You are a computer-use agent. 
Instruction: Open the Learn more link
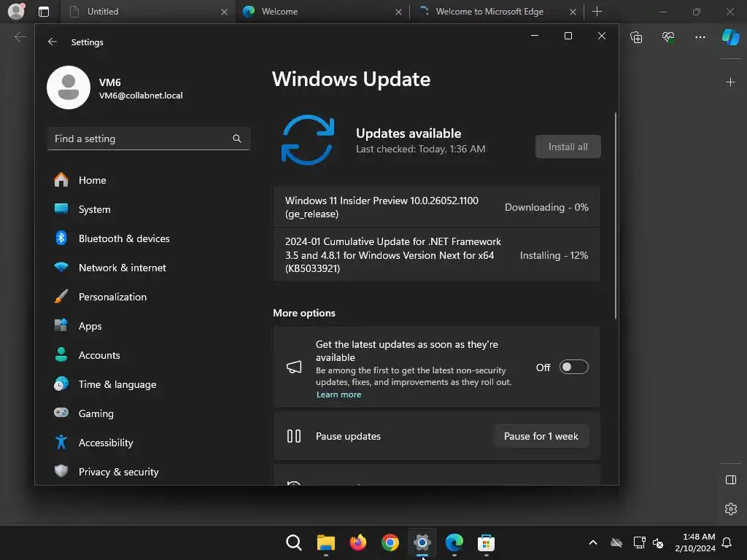(338, 394)
